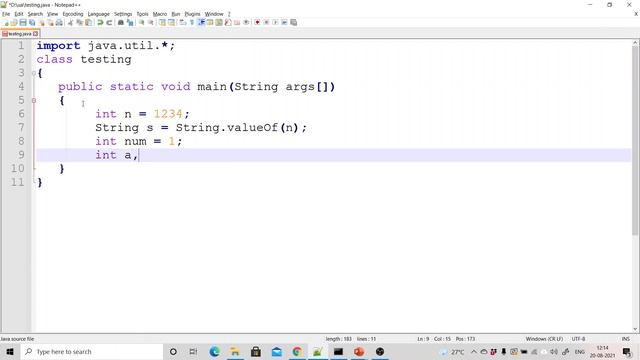Viewport: 640px width, 360px height.
Task: Open Microsoft Store from the taskbar
Action: [x=256, y=351]
